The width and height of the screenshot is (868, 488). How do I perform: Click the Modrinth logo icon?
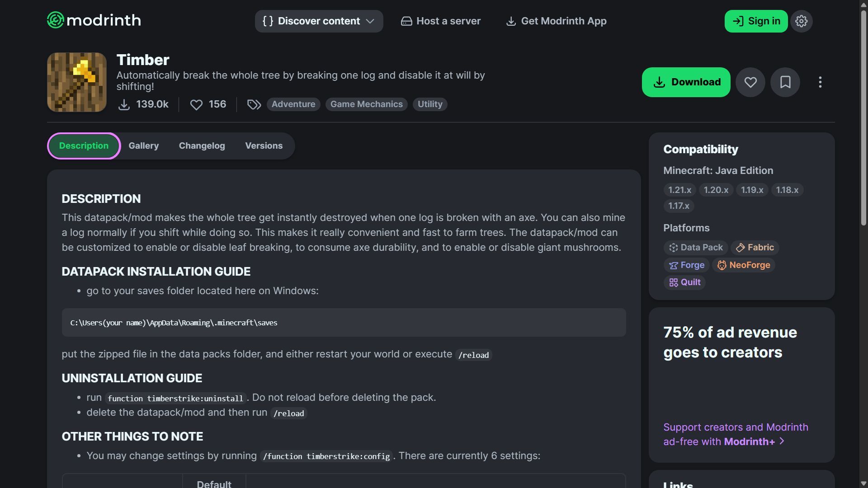tap(56, 20)
